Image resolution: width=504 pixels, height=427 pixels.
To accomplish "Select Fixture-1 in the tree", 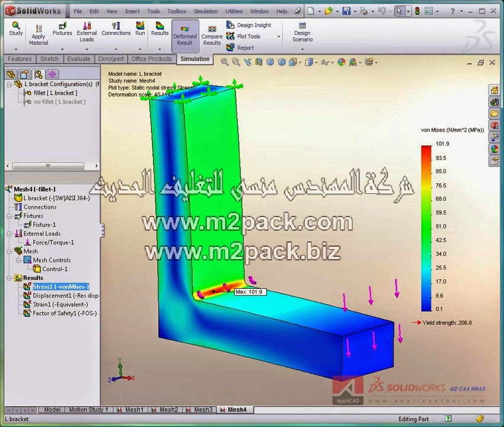I will point(44,224).
